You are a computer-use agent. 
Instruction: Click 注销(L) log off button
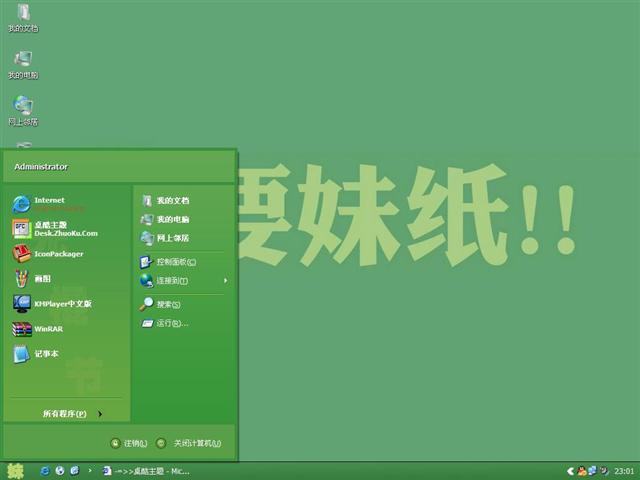129,443
